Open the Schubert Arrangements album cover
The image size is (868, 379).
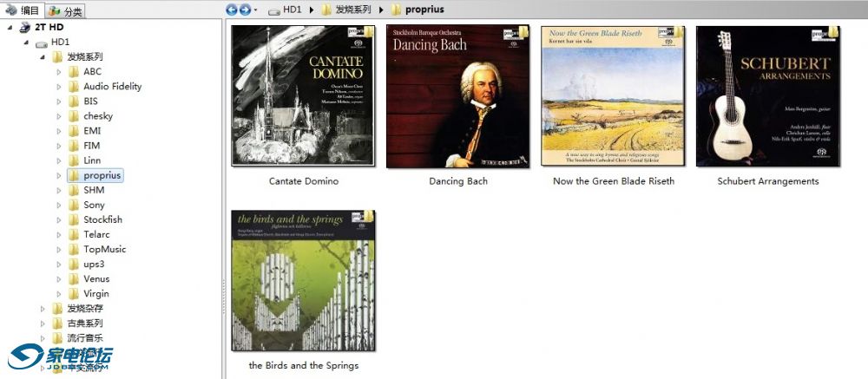(768, 95)
